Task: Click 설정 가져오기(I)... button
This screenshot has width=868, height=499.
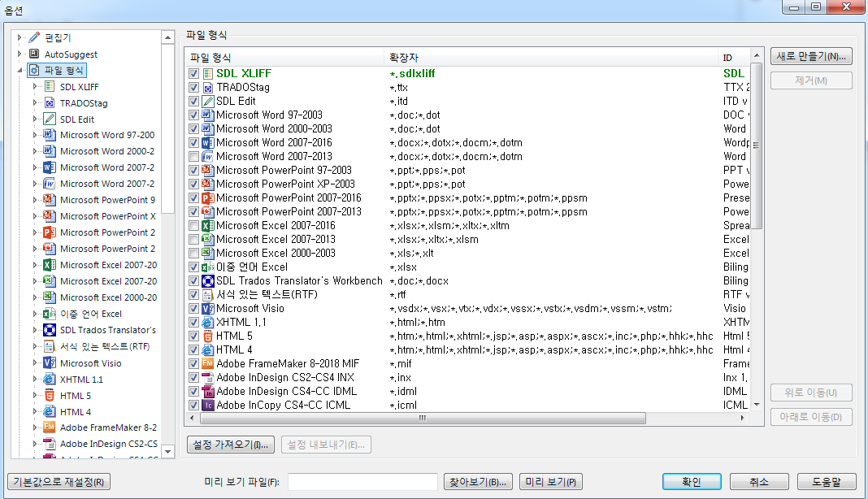Action: coord(230,445)
